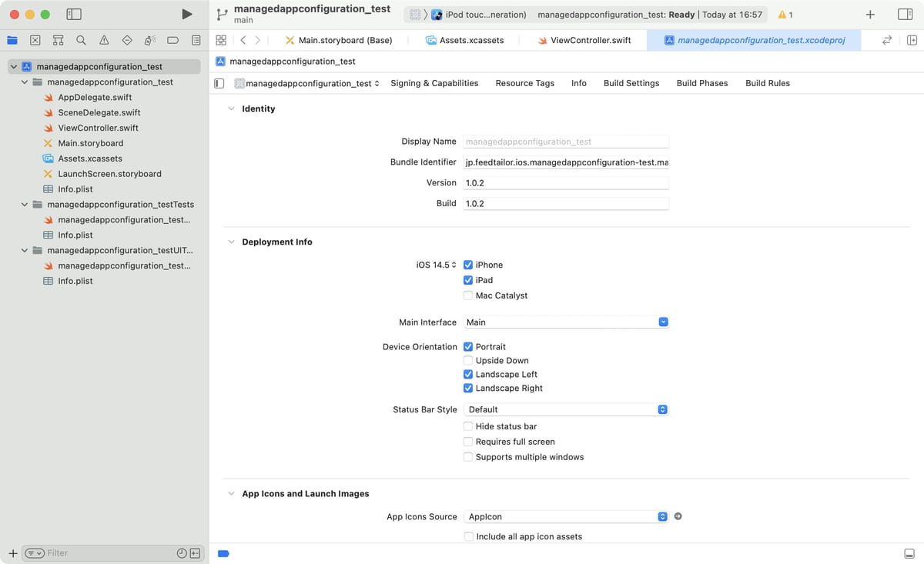This screenshot has height=564, width=924.
Task: Show only recent files filter icon
Action: [182, 552]
